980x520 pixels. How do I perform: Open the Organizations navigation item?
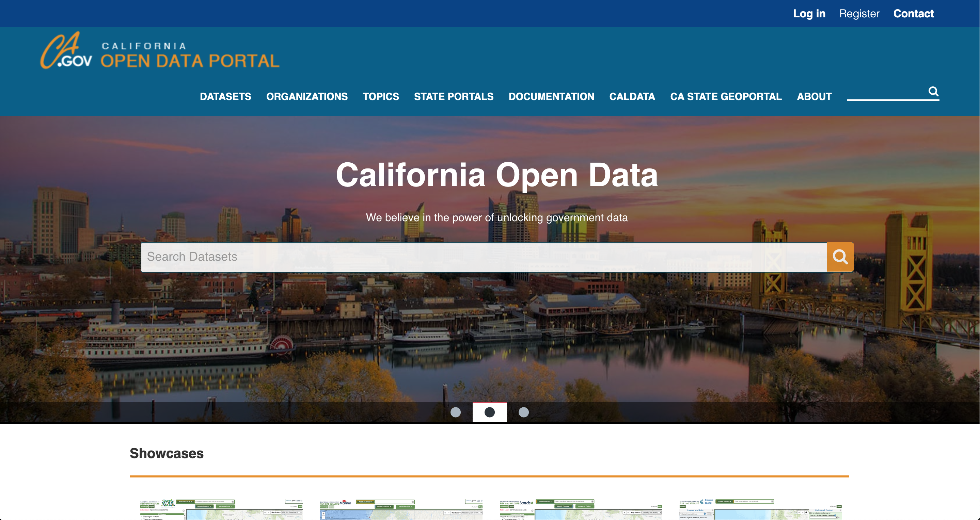(x=306, y=97)
